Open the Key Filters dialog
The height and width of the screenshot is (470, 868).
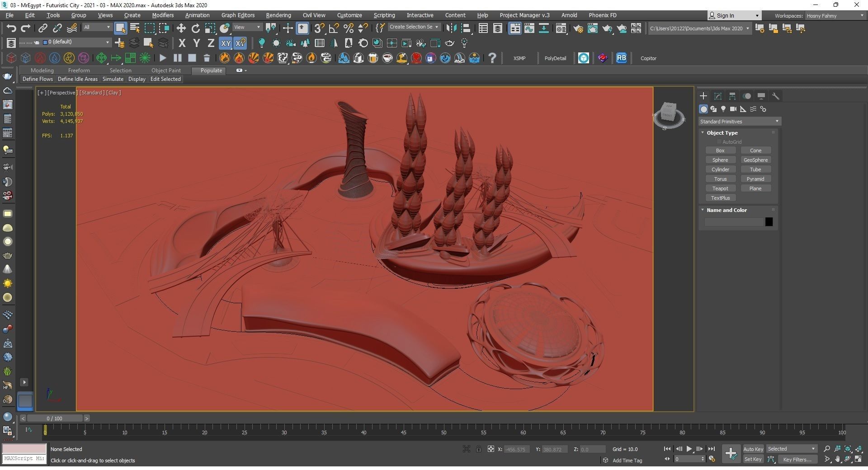pyautogui.click(x=797, y=459)
